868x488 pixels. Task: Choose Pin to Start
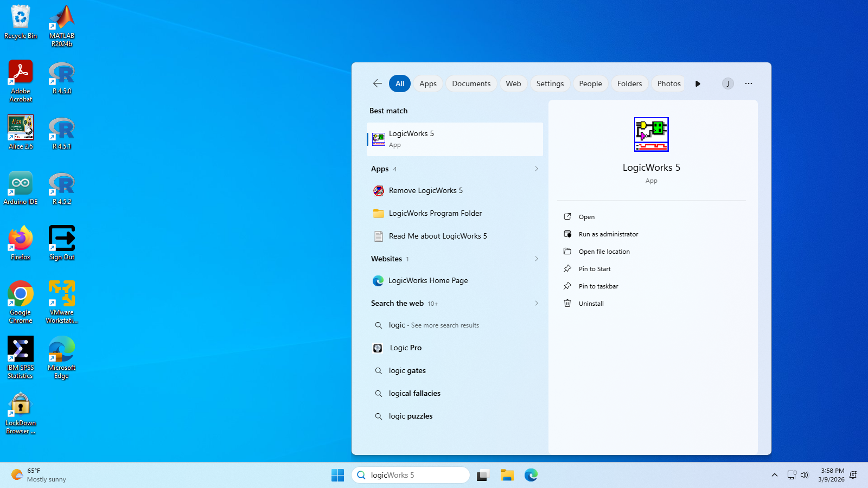pyautogui.click(x=652, y=269)
